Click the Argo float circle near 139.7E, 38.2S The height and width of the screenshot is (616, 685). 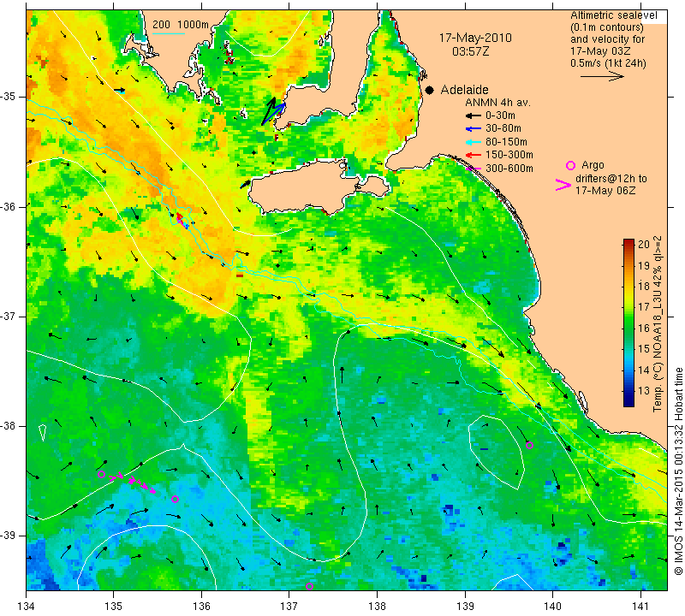point(529,445)
